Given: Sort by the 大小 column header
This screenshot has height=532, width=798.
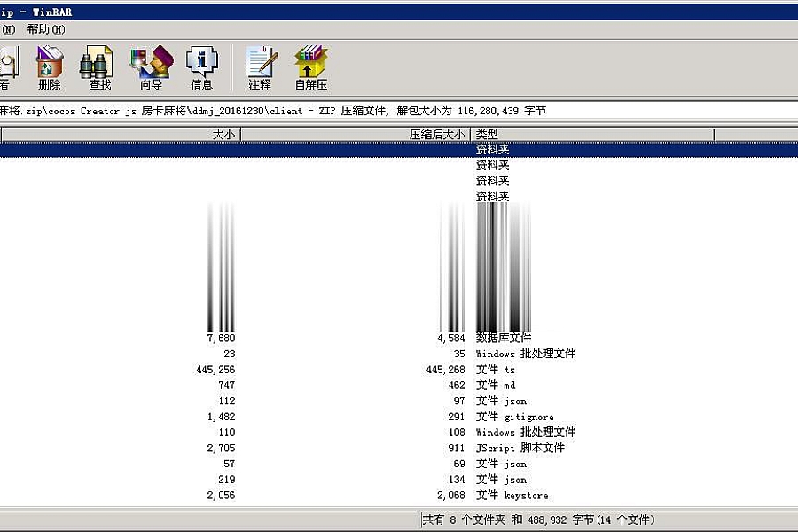Looking at the screenshot, I should pos(121,135).
